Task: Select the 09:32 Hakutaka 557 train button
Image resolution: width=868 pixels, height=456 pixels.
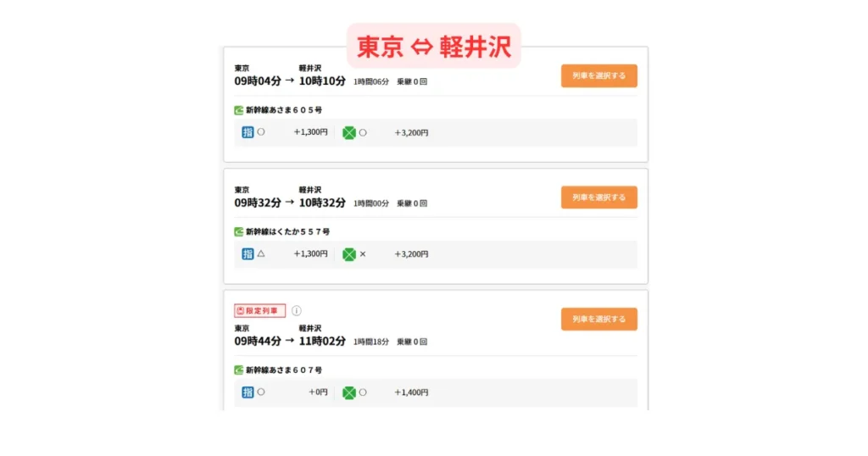Action: pos(598,197)
